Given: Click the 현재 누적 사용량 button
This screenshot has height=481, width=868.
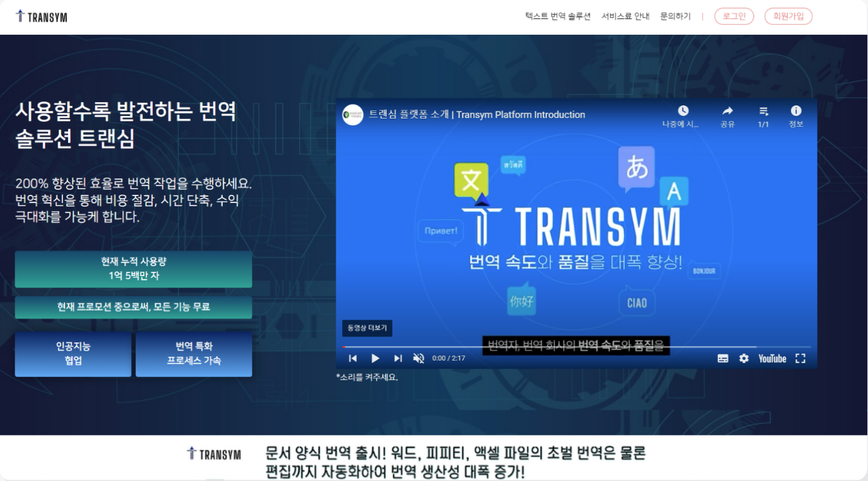Looking at the screenshot, I should (x=133, y=269).
